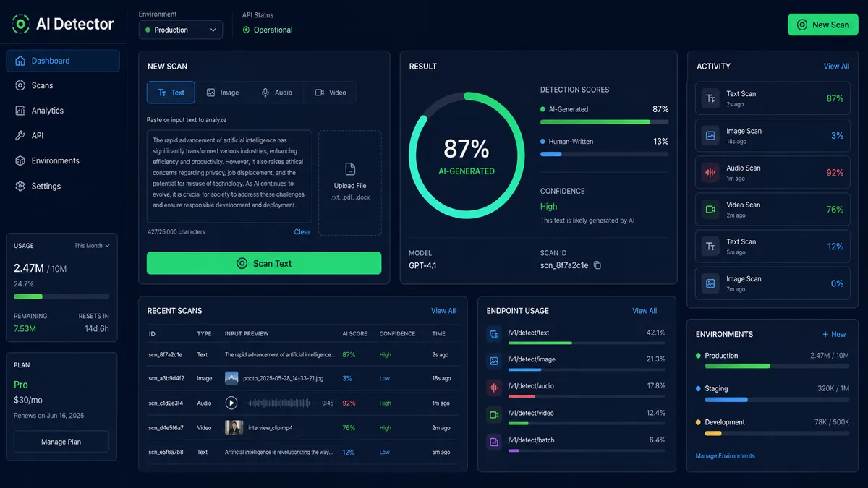Click the Environments cube icon
The image size is (868, 488).
click(x=20, y=161)
